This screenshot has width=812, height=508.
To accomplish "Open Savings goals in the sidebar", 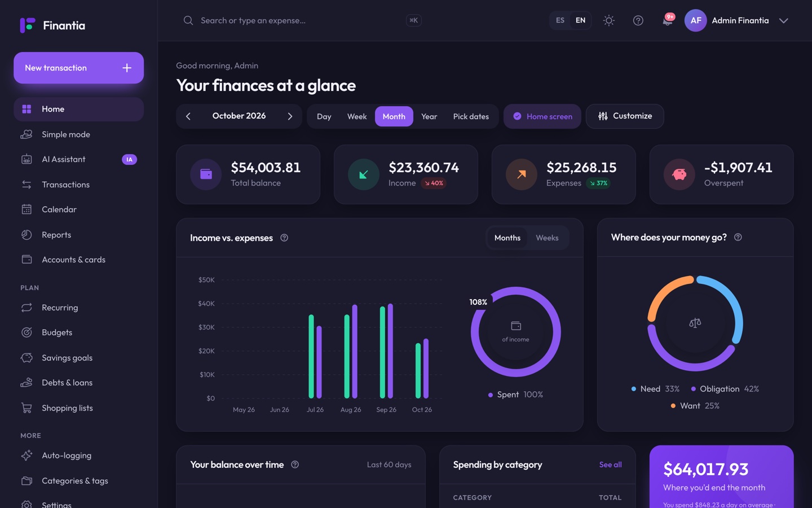I will 78,358.
